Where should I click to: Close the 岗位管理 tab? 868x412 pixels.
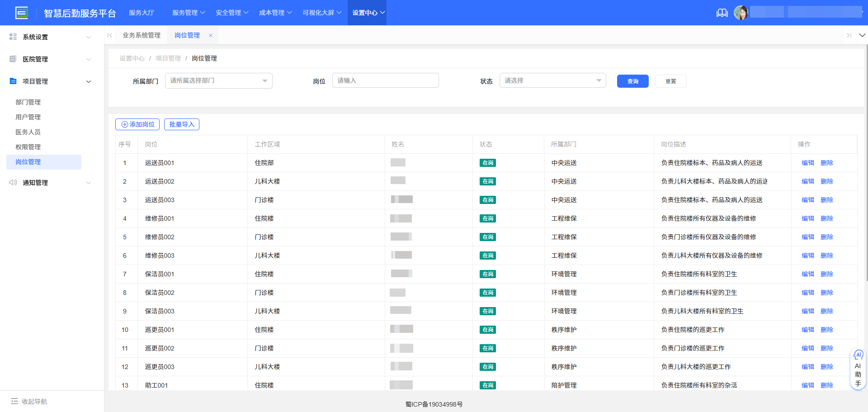pos(211,35)
